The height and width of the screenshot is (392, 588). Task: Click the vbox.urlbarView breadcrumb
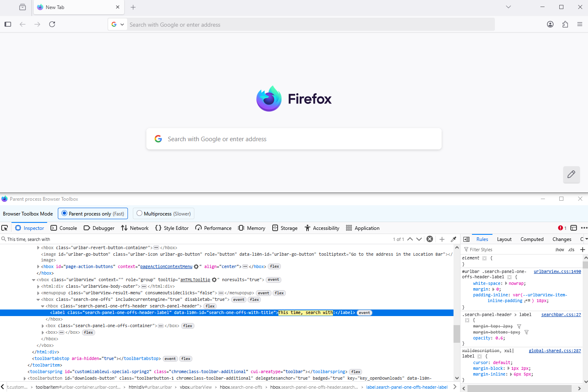pos(196,387)
